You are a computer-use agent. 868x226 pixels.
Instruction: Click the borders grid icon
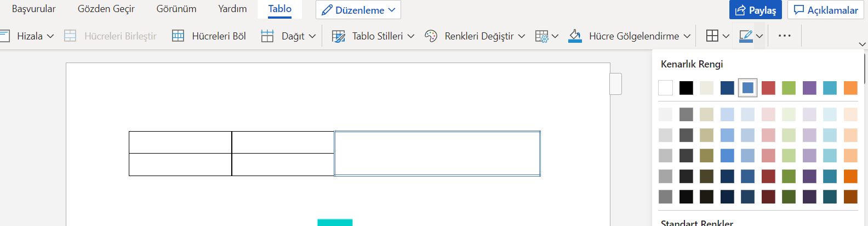click(712, 36)
